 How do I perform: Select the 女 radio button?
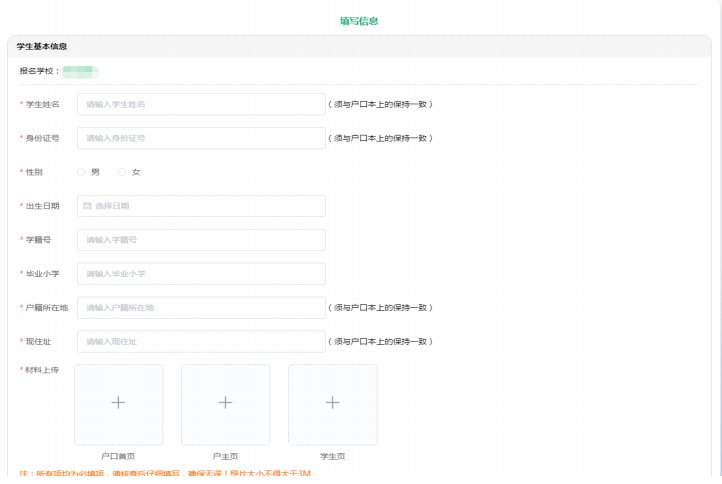pos(122,172)
